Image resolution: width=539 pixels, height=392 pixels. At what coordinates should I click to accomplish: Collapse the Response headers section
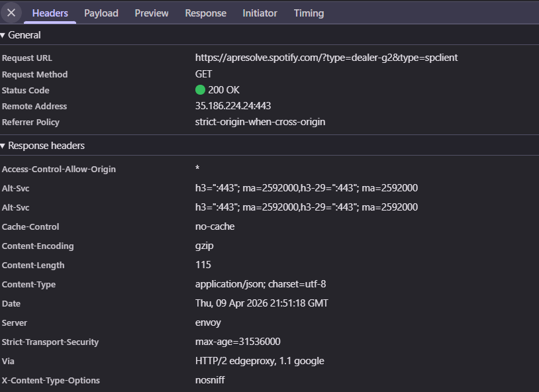click(5, 146)
